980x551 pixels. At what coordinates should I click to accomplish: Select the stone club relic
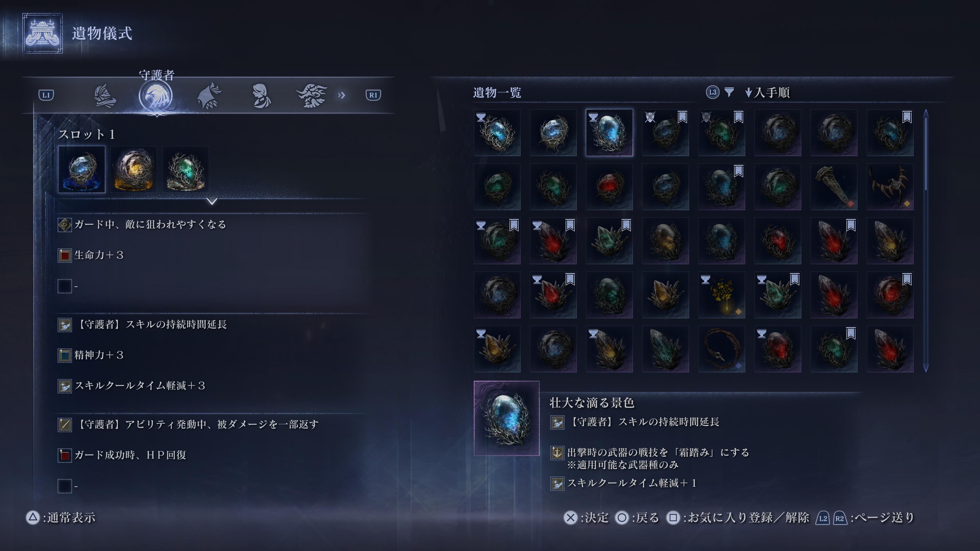(x=834, y=186)
